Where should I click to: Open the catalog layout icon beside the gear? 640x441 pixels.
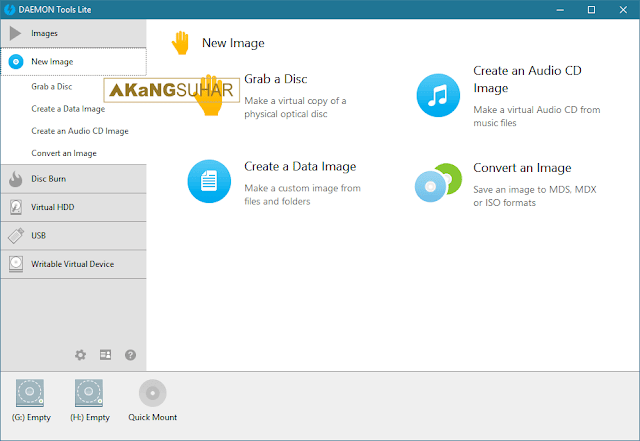(x=105, y=355)
